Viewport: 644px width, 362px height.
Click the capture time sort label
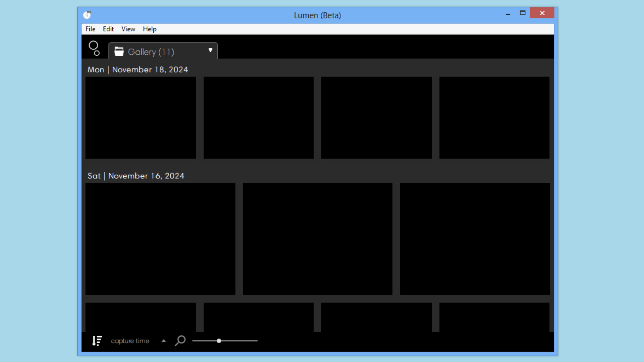point(130,341)
